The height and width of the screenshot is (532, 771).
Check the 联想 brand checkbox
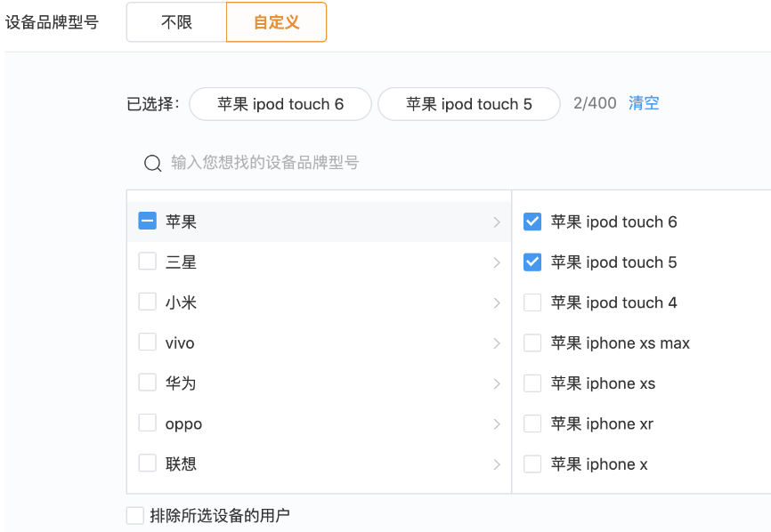[x=147, y=463]
